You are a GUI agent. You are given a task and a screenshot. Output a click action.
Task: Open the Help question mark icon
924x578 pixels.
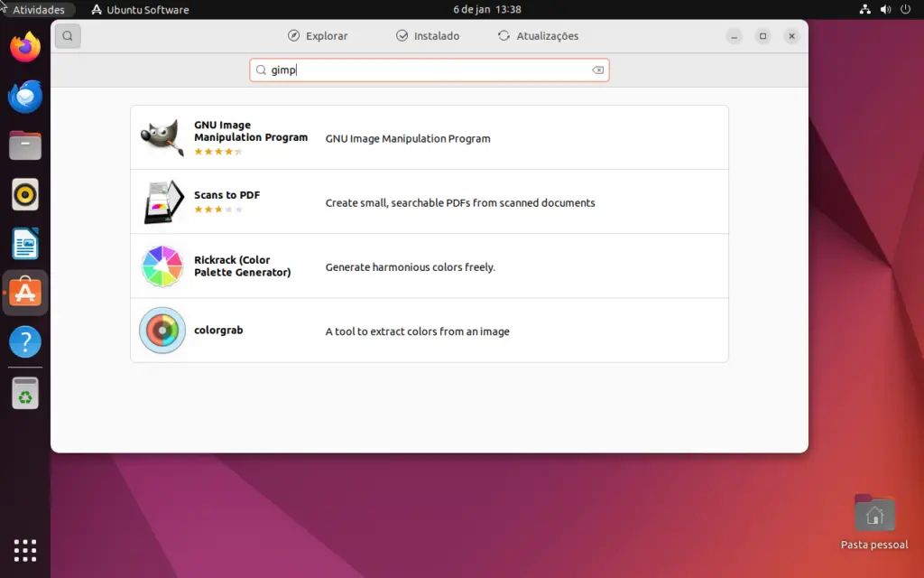tap(24, 341)
